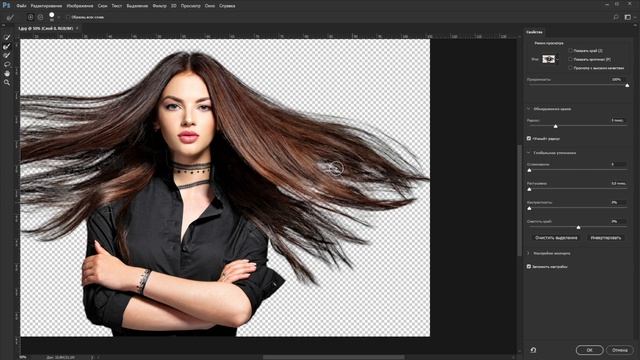Toggle the 'Запомнить настройки' checkbox

529,266
